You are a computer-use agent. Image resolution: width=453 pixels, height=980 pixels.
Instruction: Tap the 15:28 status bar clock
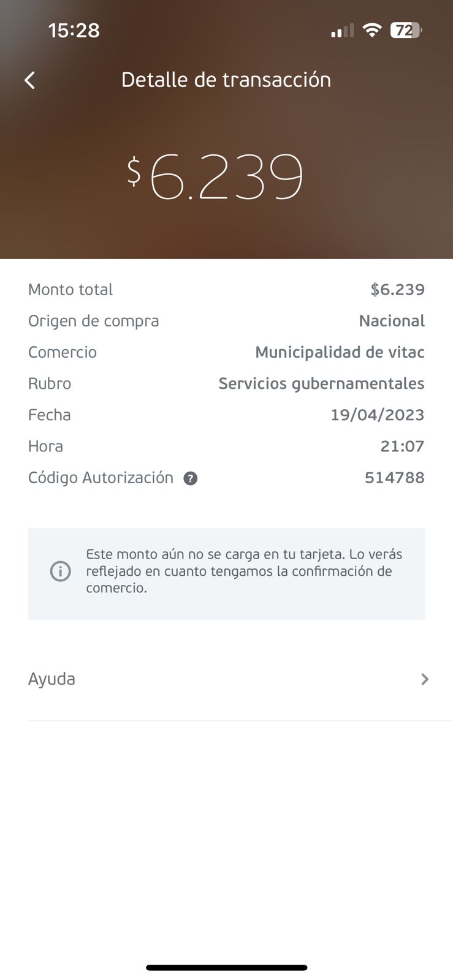pyautogui.click(x=74, y=30)
